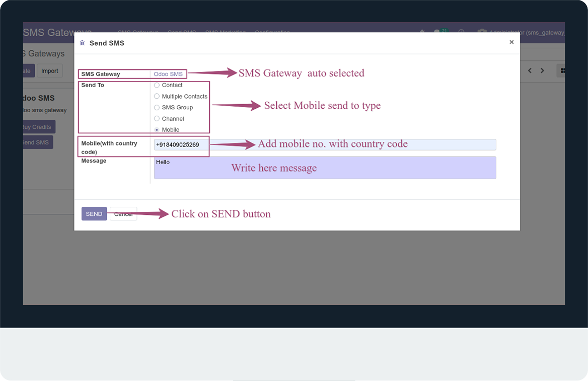Select the Contact radio option
This screenshot has width=588, height=381.
tap(157, 85)
